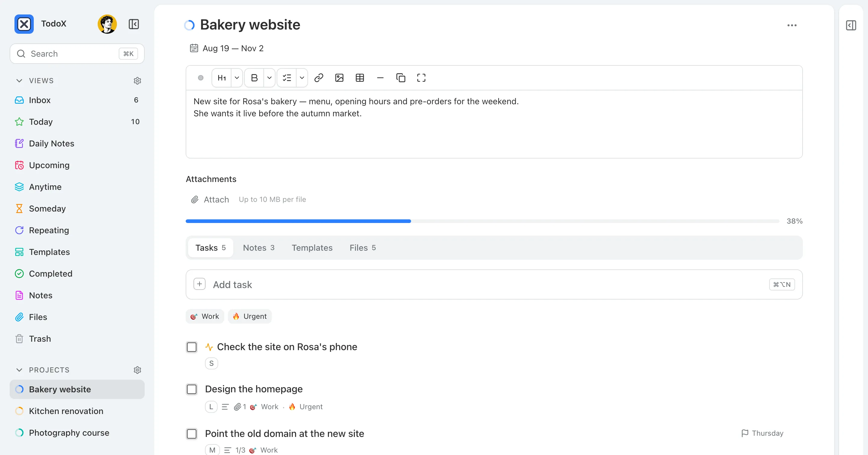This screenshot has height=455, width=868.
Task: Open the Repeating view
Action: pyautogui.click(x=77, y=231)
